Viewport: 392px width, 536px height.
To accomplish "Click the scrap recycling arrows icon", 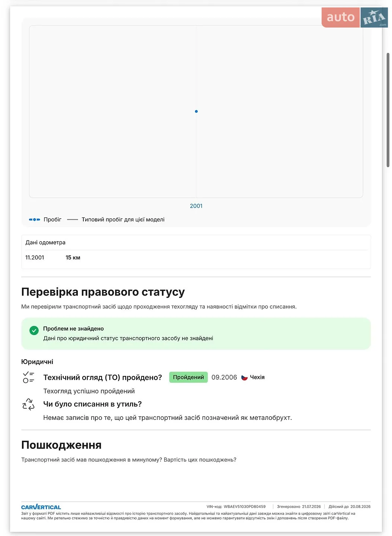I will click(x=28, y=404).
